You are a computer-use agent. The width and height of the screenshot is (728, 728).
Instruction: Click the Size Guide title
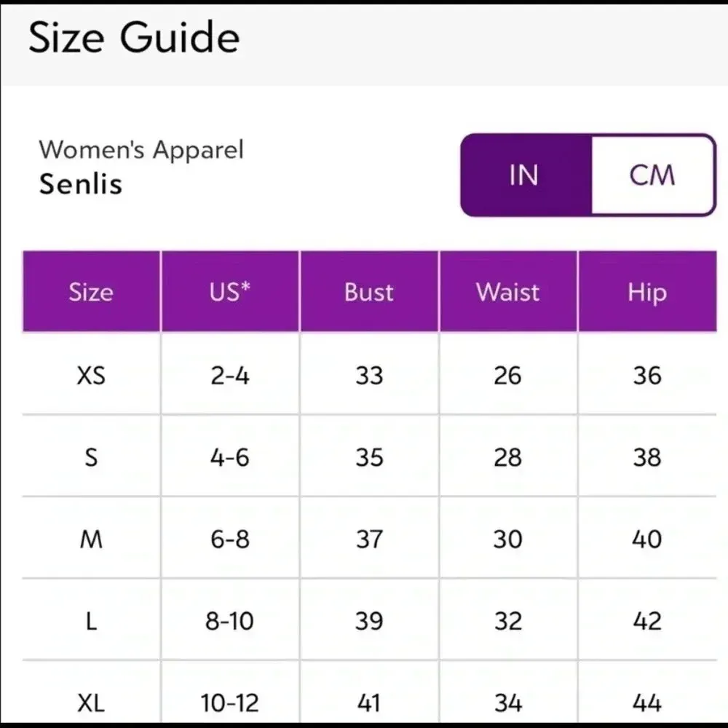[x=134, y=38]
